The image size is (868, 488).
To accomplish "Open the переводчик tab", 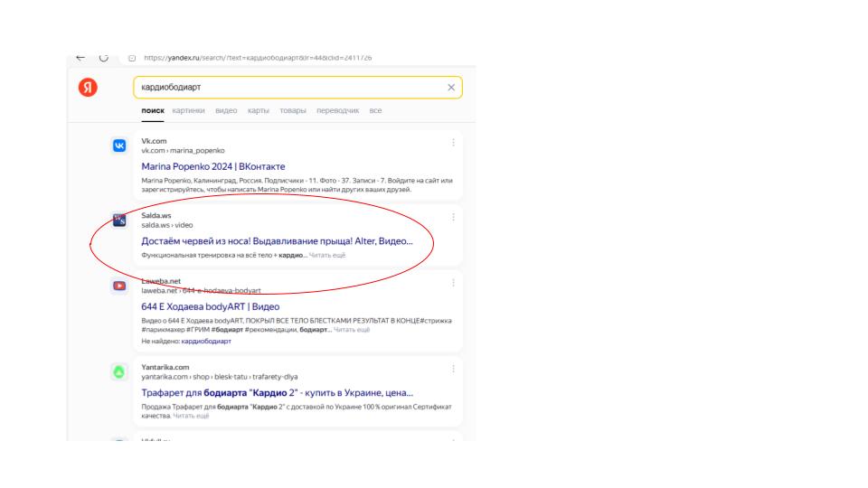I will (x=337, y=110).
